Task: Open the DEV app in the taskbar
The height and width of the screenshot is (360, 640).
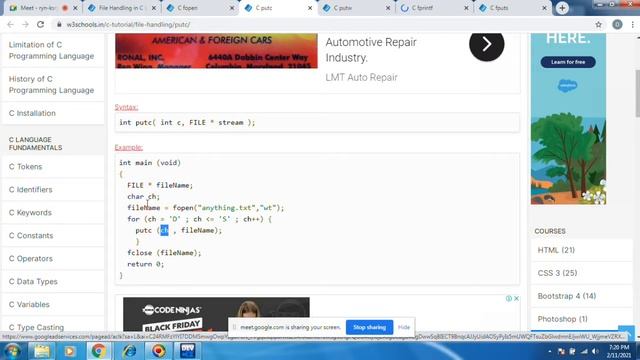Action: click(x=187, y=351)
